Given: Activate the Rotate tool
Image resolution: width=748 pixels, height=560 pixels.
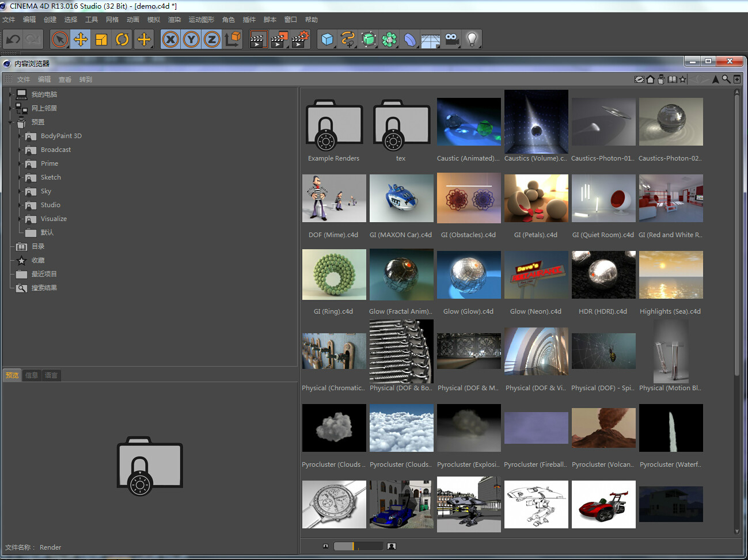Looking at the screenshot, I should coord(122,39).
